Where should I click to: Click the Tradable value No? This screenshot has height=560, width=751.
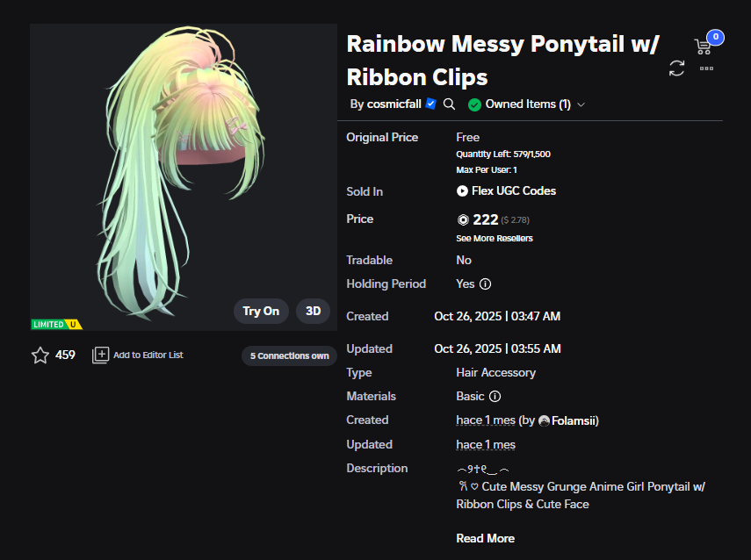464,261
